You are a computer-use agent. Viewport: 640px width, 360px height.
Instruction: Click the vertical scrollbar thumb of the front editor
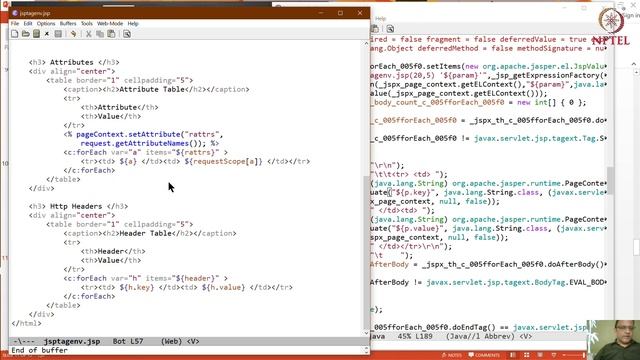pyautogui.click(x=366, y=253)
